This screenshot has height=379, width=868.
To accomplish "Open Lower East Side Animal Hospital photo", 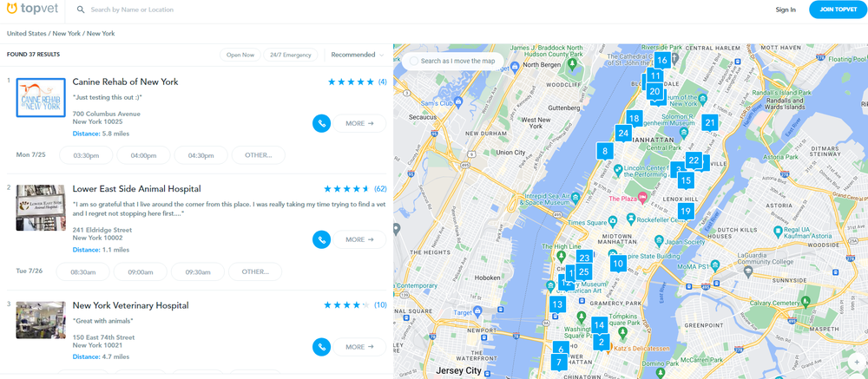I will (x=41, y=207).
